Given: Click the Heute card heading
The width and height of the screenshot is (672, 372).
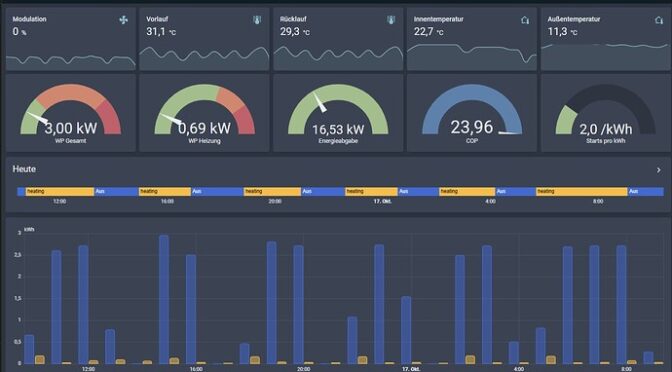Looking at the screenshot, I should tap(24, 169).
